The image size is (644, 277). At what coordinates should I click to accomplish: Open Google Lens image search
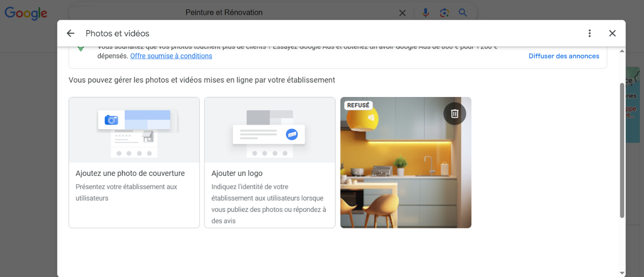click(444, 13)
